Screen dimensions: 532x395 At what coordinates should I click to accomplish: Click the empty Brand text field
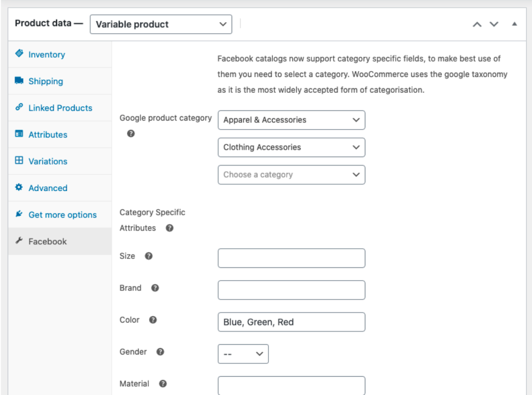click(291, 290)
